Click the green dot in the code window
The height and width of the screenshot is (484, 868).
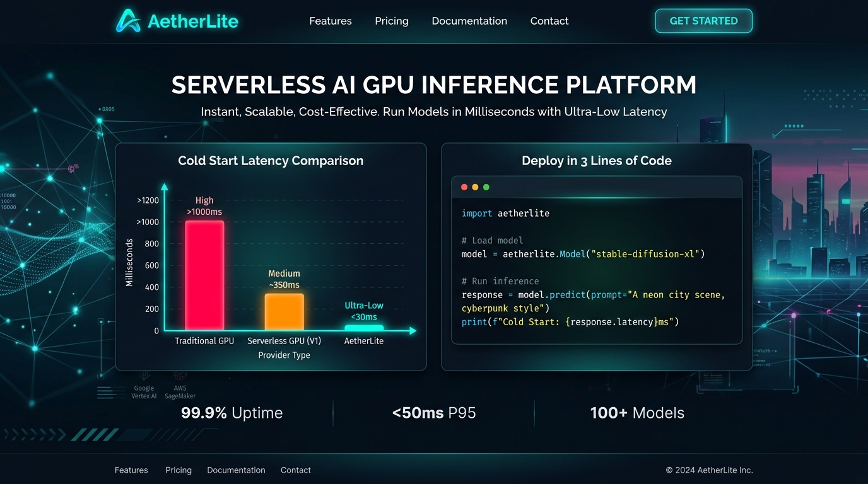(x=486, y=187)
